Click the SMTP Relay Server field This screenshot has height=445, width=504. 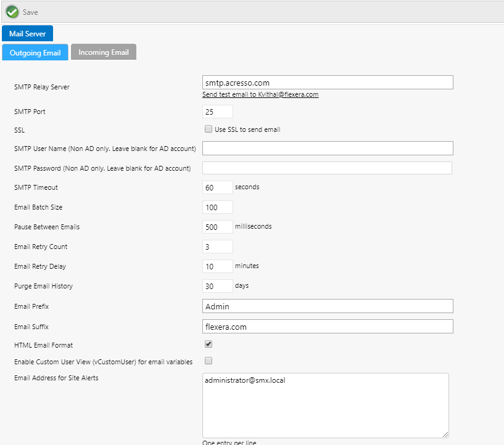(328, 83)
